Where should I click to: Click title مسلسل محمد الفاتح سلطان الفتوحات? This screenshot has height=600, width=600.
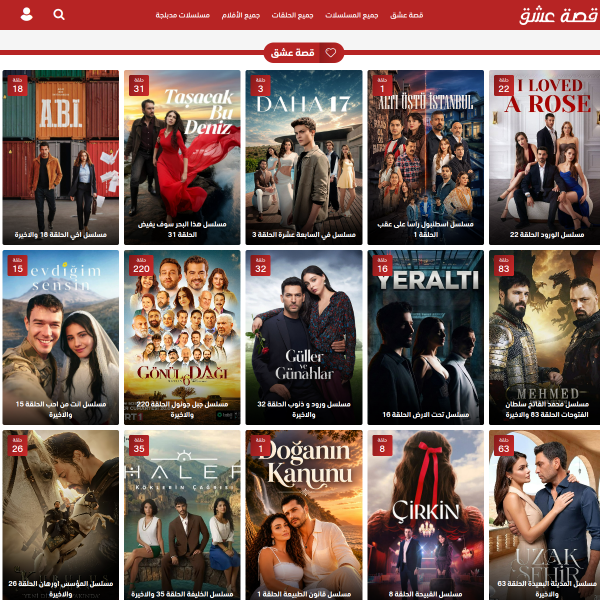547,409
